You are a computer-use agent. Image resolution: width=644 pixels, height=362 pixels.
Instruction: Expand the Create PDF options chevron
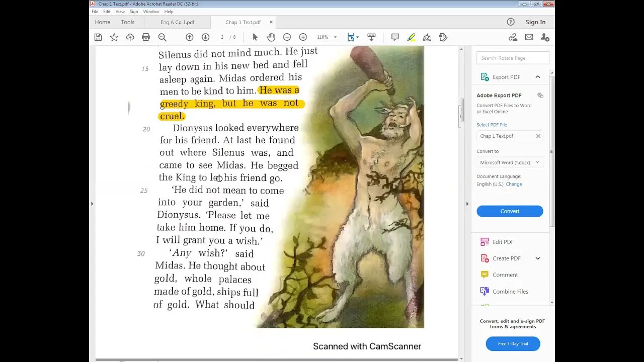coord(538,258)
